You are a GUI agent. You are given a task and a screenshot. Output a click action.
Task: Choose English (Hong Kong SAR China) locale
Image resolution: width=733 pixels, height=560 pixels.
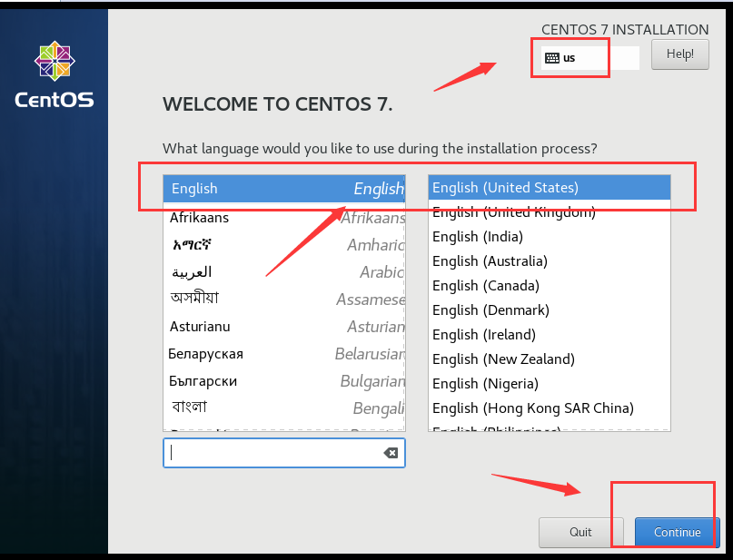[550, 408]
